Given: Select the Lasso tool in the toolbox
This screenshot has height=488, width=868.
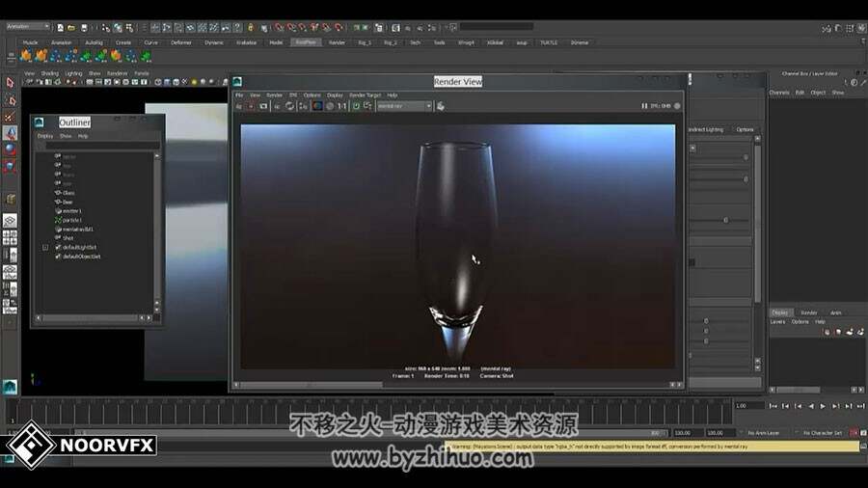Looking at the screenshot, I should tap(10, 100).
